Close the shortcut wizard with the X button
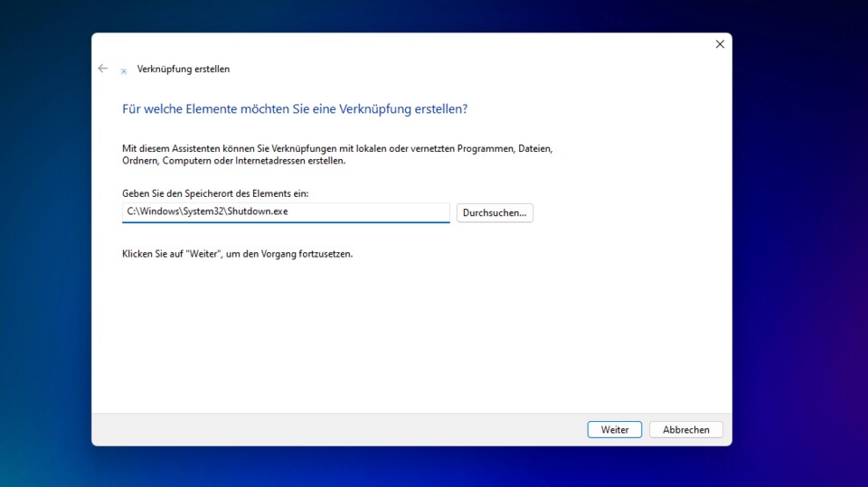Image resolution: width=868 pixels, height=487 pixels. click(720, 44)
